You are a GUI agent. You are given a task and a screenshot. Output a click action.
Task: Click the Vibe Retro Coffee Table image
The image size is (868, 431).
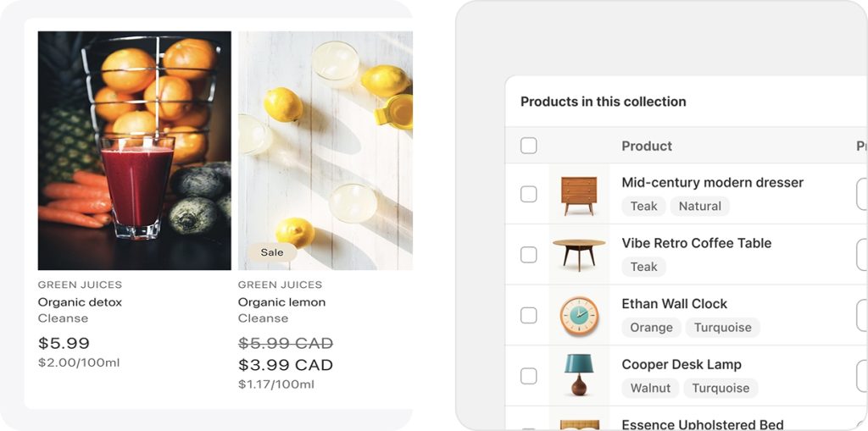coord(579,254)
